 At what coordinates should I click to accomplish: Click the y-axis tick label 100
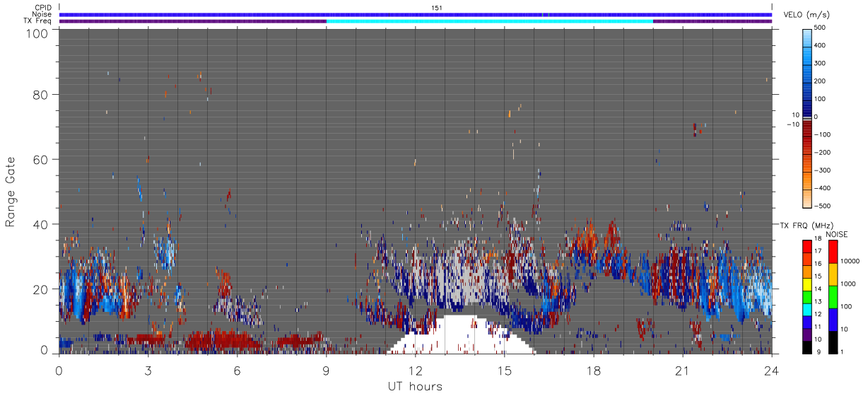click(x=37, y=33)
